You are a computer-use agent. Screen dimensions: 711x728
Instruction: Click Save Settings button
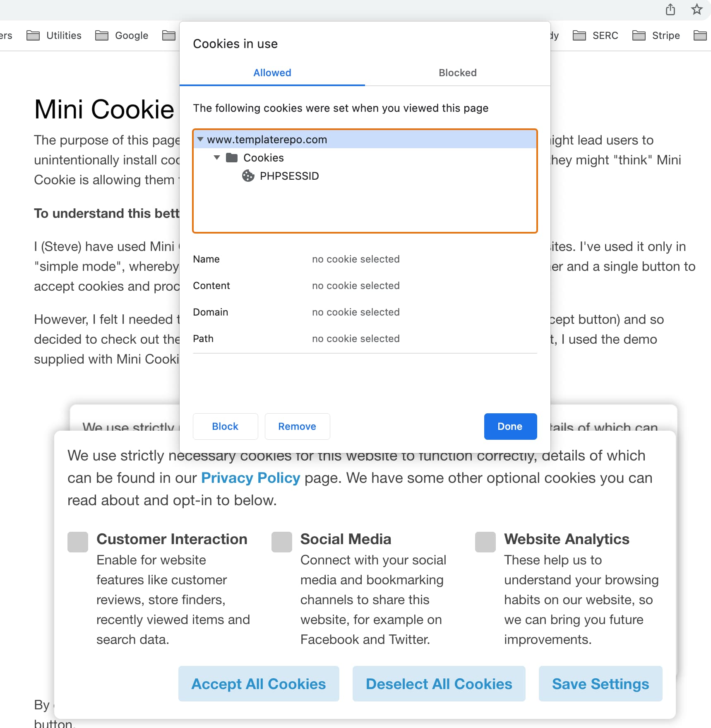pyautogui.click(x=600, y=684)
